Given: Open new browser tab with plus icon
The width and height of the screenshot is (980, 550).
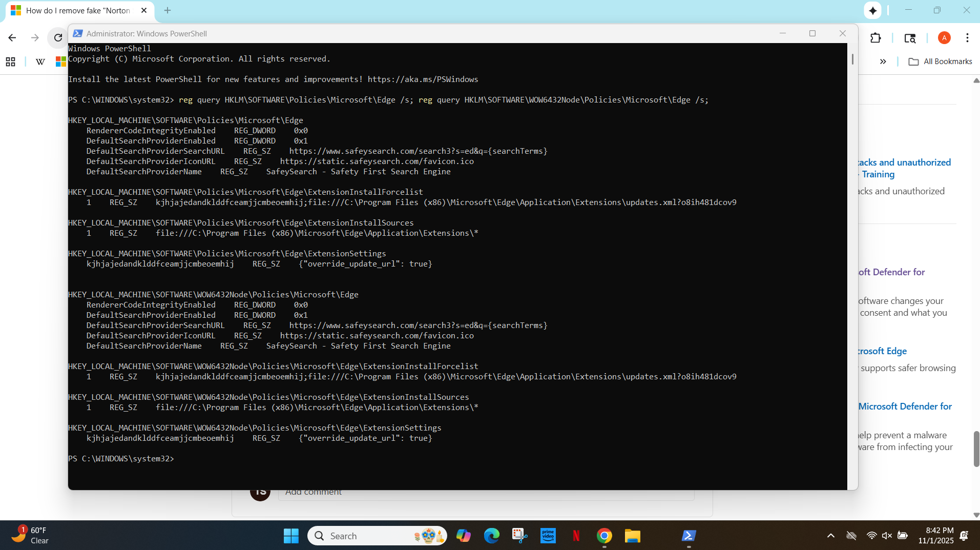Looking at the screenshot, I should (x=168, y=10).
